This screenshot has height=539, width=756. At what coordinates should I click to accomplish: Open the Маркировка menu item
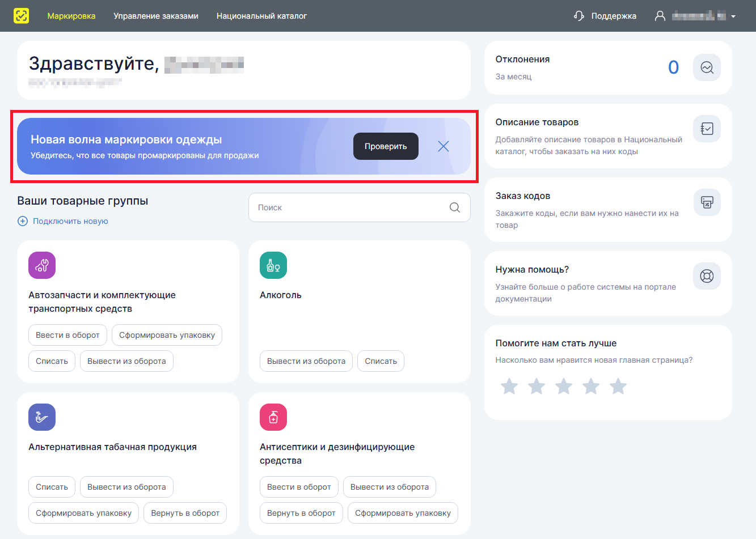click(x=71, y=16)
